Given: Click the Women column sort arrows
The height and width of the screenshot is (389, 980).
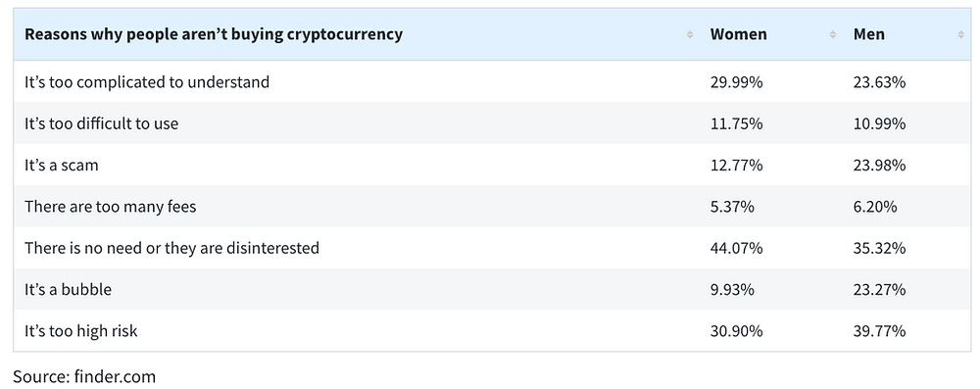Looking at the screenshot, I should click(x=832, y=35).
